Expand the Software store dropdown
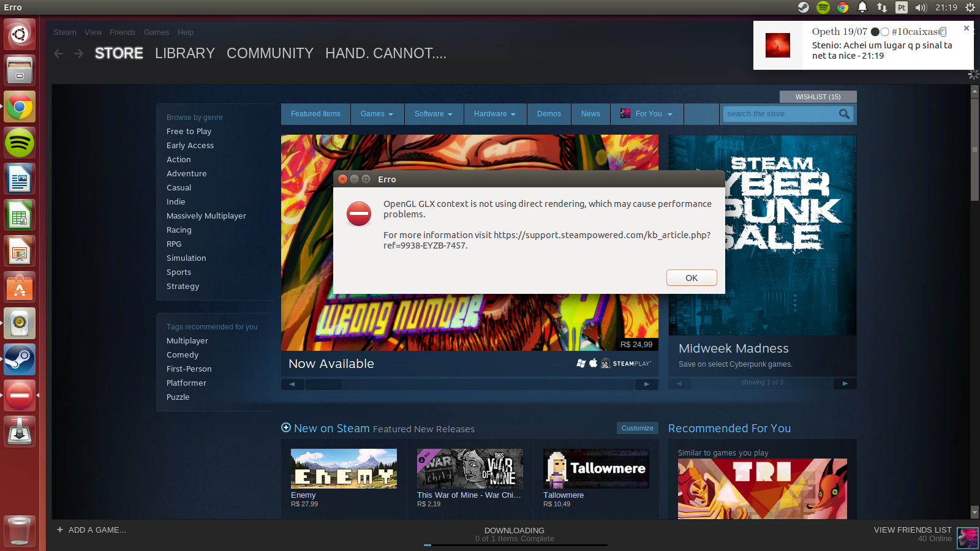 coord(434,114)
